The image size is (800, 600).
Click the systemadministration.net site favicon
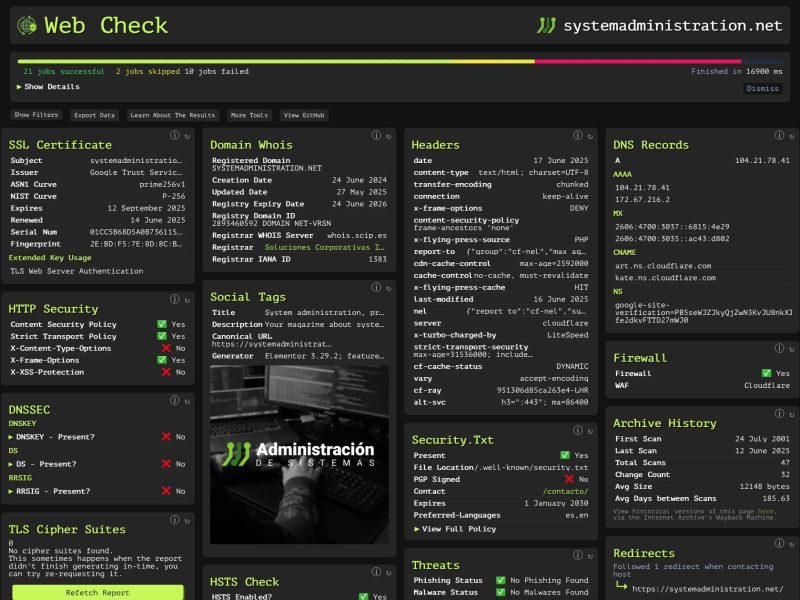point(546,25)
